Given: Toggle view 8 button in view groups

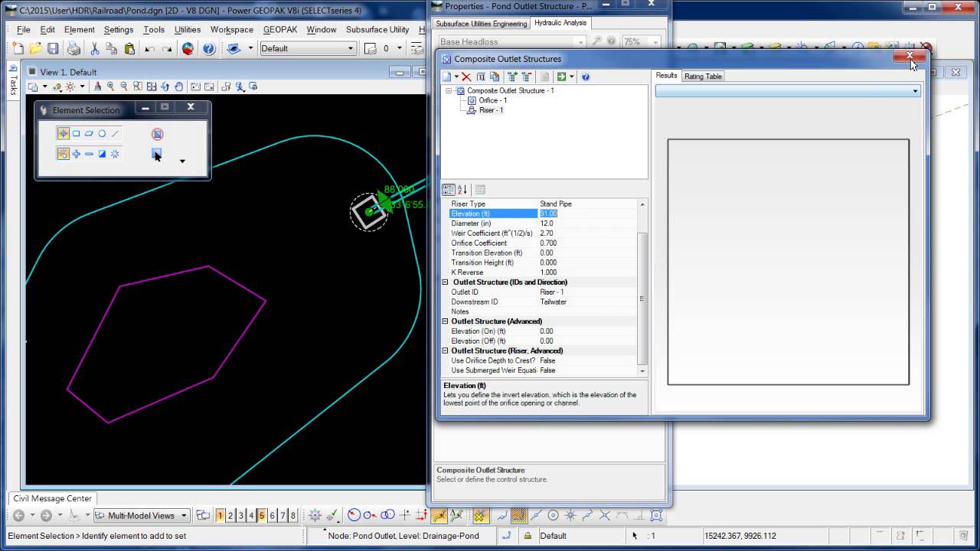Looking at the screenshot, I should 292,516.
